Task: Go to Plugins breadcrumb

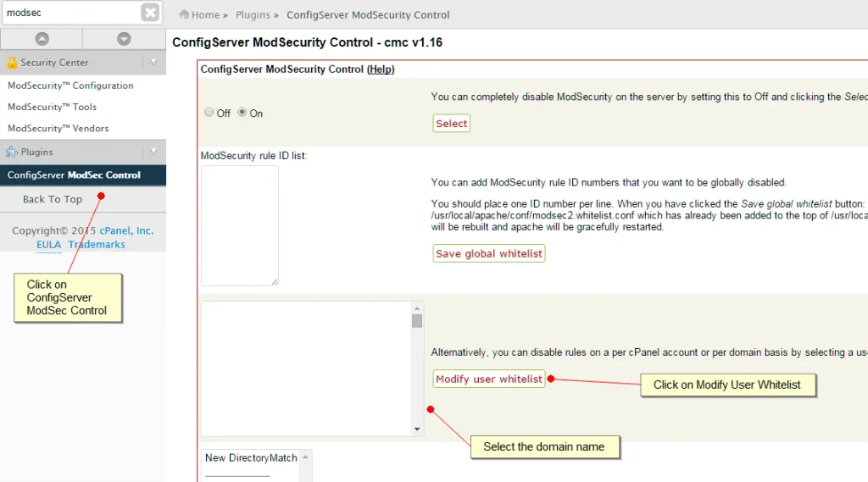Action: [253, 15]
